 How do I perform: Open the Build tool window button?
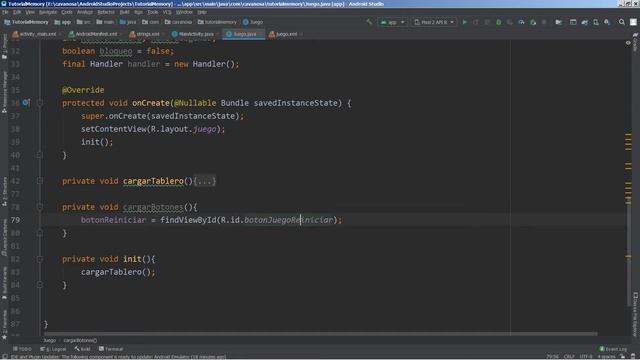(83, 349)
